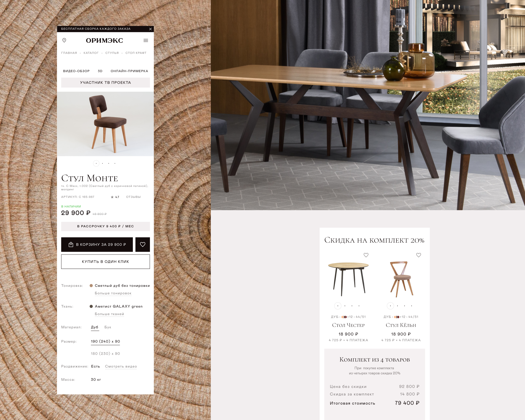Image resolution: width=525 pixels, height=420 pixels.
Task: Favorite the Стул Кёльн heart icon
Action: (418, 255)
